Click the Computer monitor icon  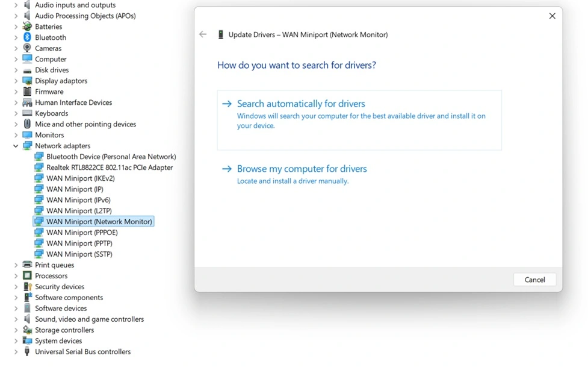pos(27,59)
